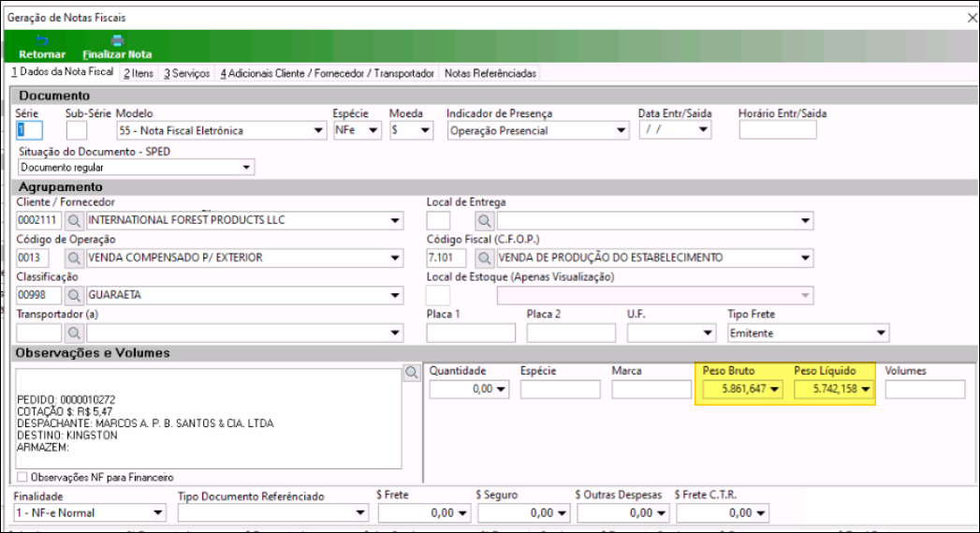This screenshot has height=533, width=980.
Task: Click the Finalizar Nota button label
Action: coord(117,54)
